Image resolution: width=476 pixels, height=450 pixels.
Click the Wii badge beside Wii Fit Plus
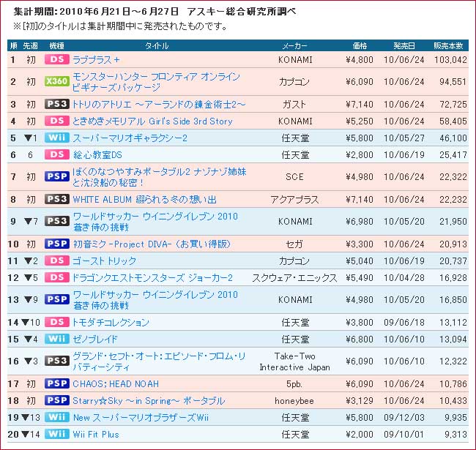(x=57, y=434)
